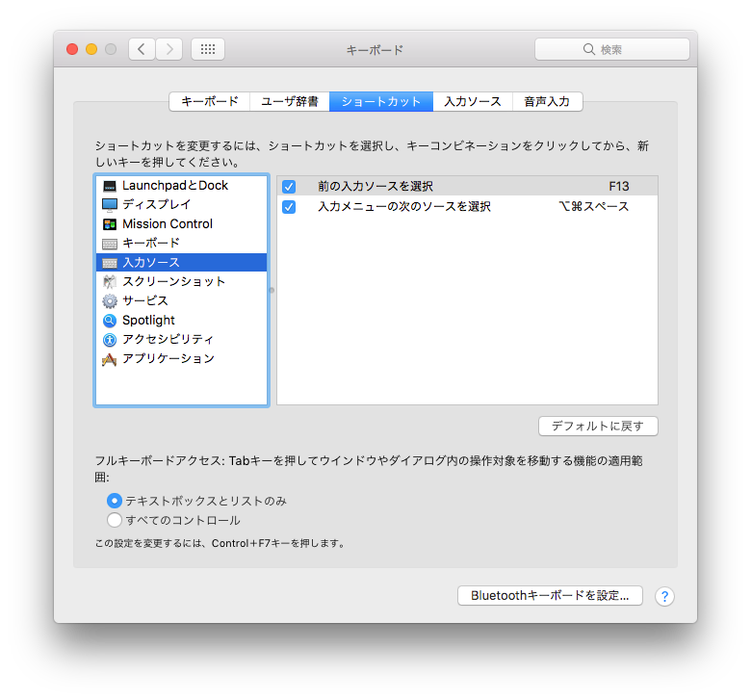Click the 検索 search field

(x=612, y=49)
